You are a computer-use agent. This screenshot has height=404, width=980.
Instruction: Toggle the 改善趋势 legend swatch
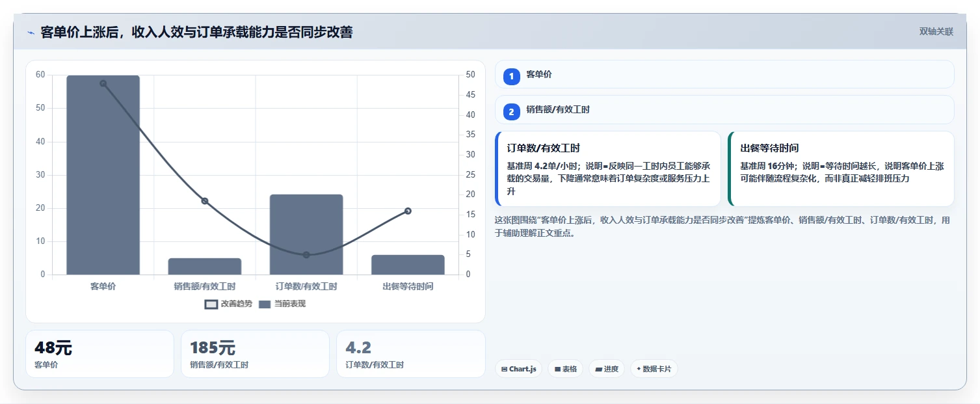[x=211, y=304]
